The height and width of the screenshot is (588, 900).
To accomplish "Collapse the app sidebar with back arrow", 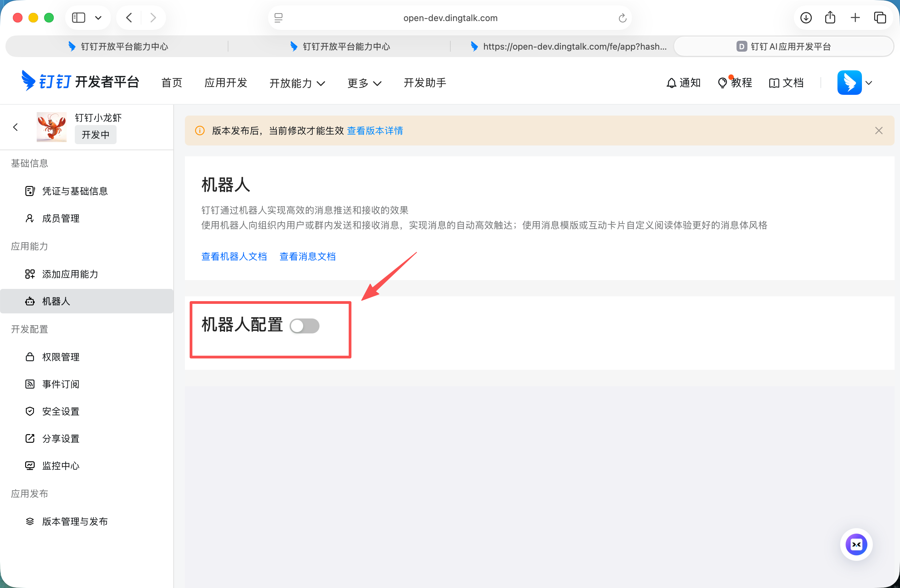I will [16, 127].
